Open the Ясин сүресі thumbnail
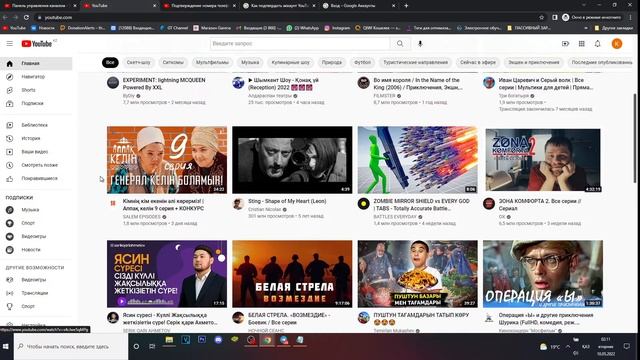This screenshot has height=360, width=640. point(167,274)
